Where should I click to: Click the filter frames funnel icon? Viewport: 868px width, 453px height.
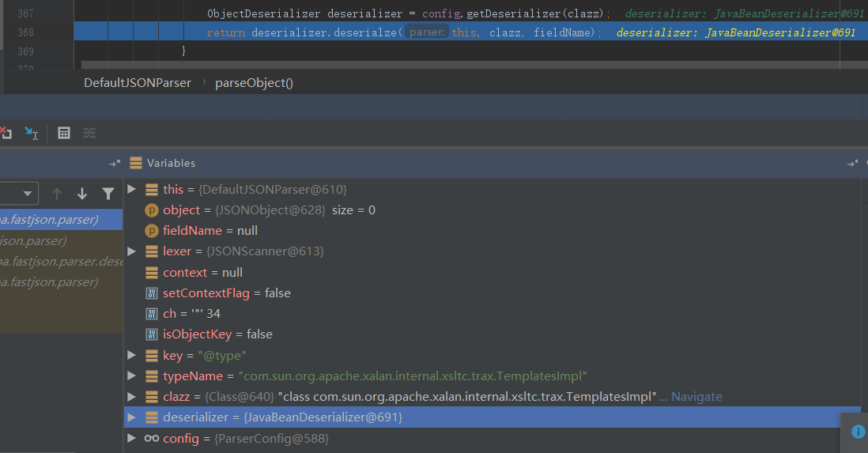pos(108,194)
